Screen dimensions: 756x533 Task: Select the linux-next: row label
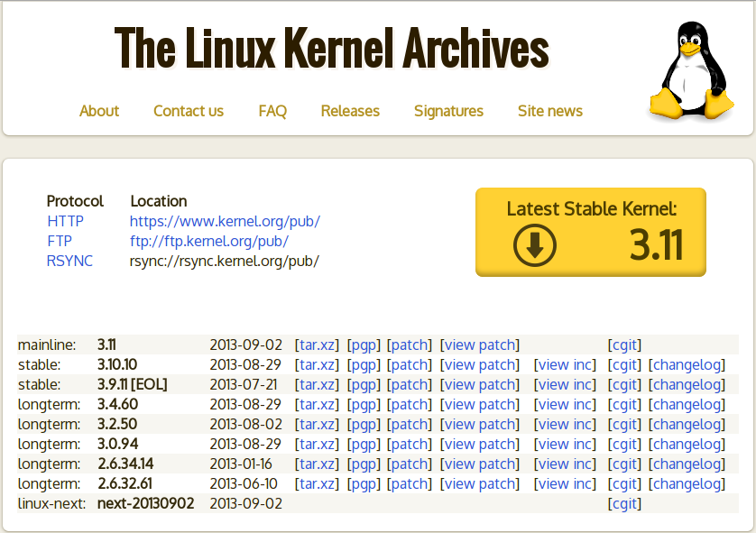51,503
